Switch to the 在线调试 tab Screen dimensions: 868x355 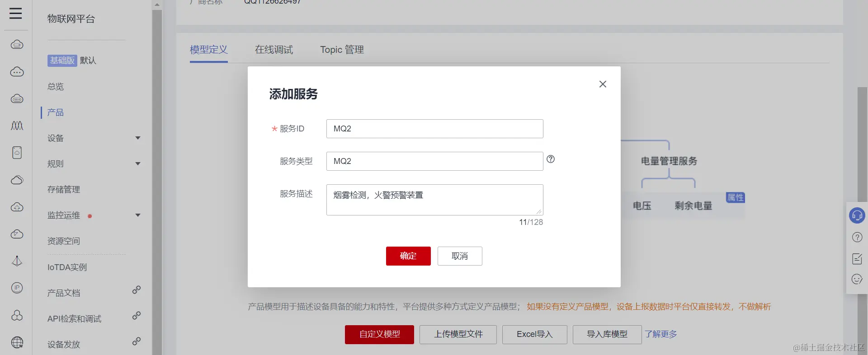coord(274,50)
